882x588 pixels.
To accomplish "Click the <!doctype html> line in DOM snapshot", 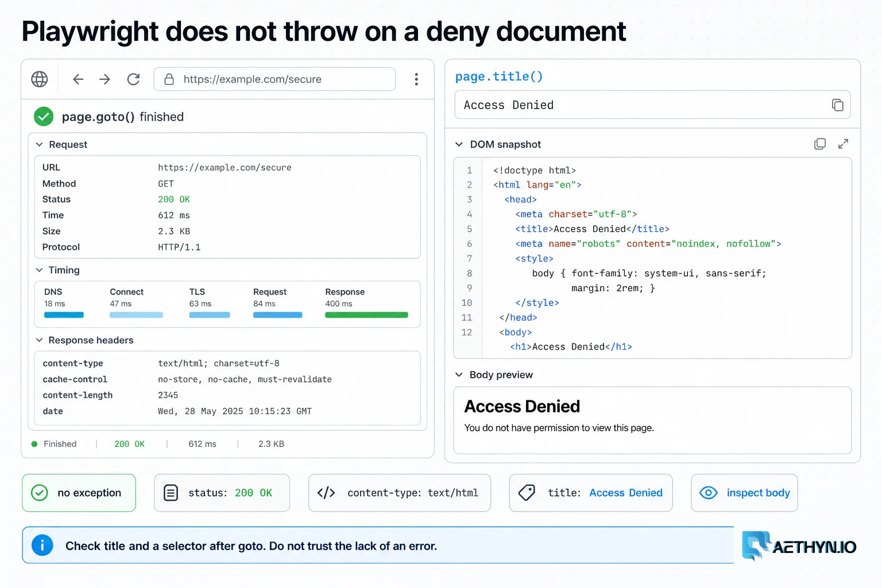I will tap(535, 171).
